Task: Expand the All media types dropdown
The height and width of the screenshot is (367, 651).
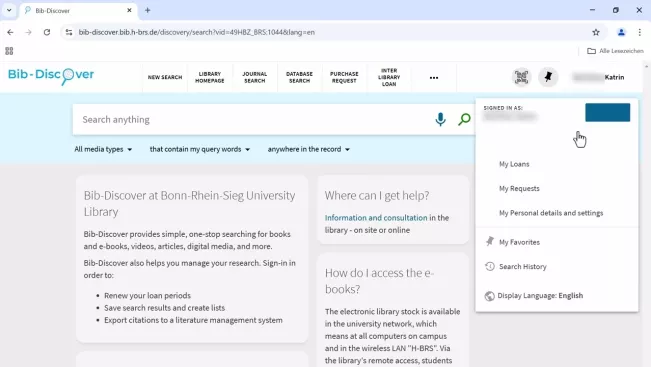Action: [103, 149]
